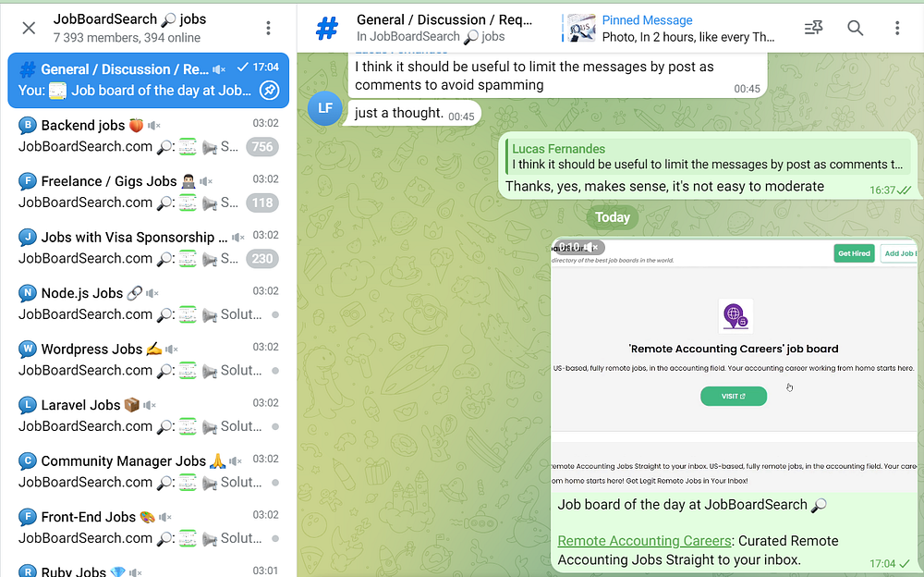Viewport: 924px width, 577px height.
Task: Click 'Thanks, yes, makes sense' message text
Action: click(x=664, y=187)
